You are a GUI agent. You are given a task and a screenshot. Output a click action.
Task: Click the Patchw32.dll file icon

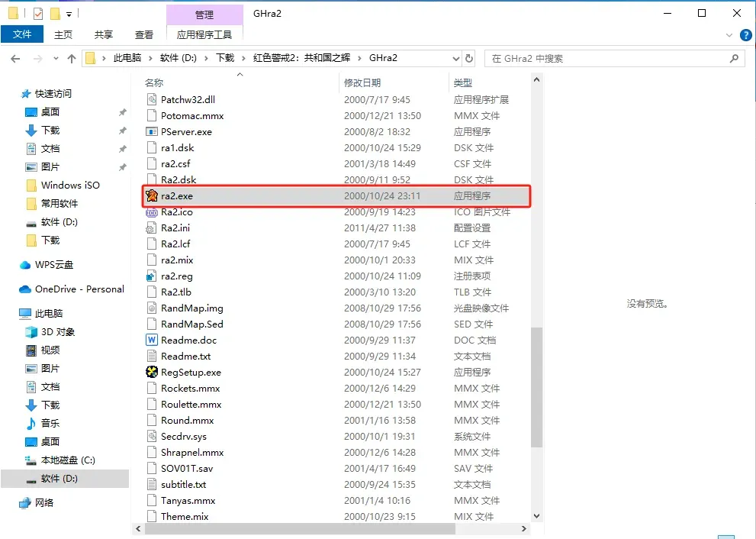(152, 99)
